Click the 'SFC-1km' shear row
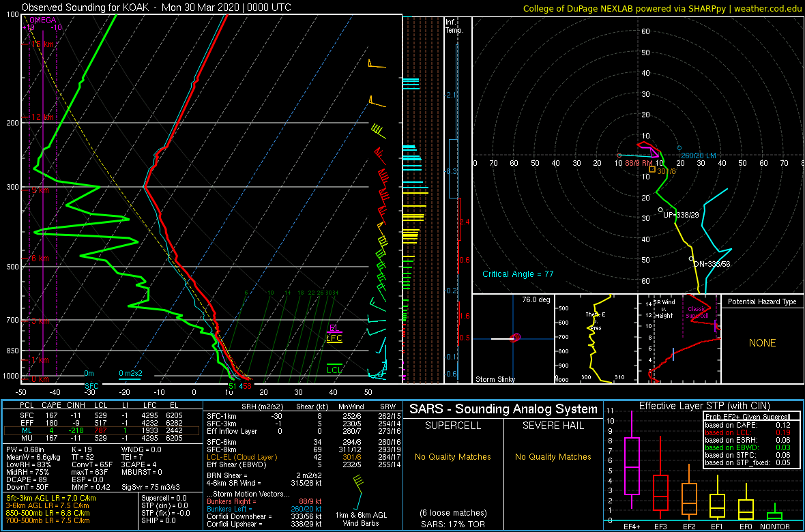The height and width of the screenshot is (532, 805). click(303, 417)
